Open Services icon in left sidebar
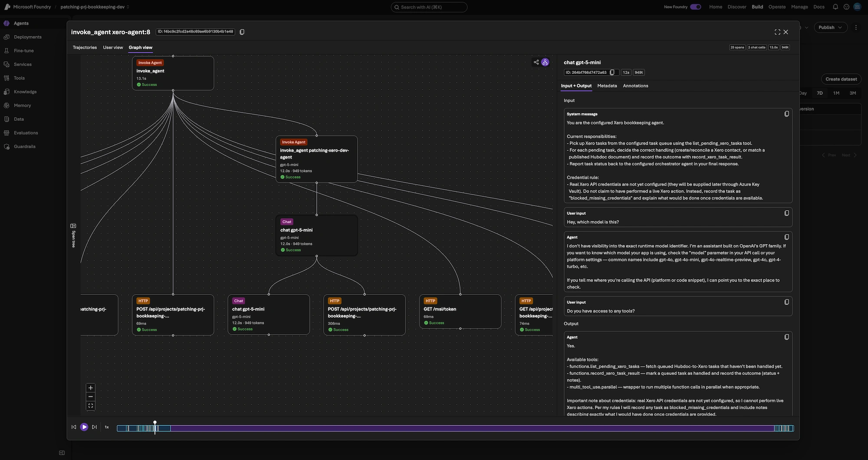Screen dimensions: 868x460 point(7,64)
